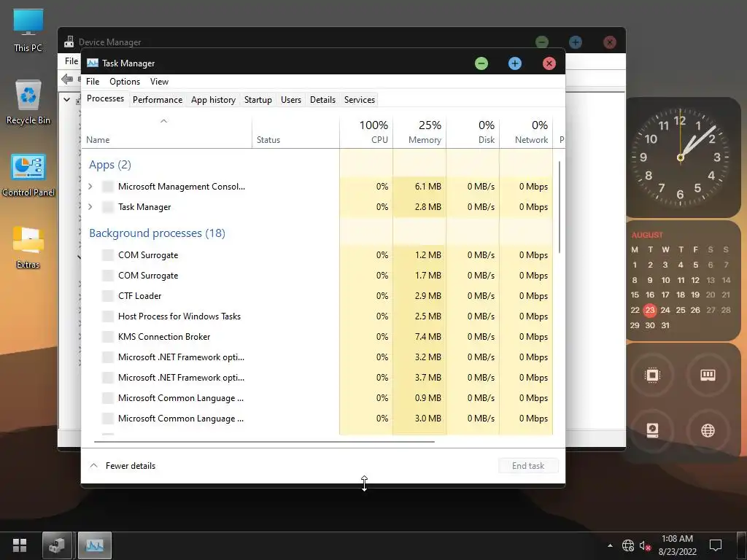Open the notification center icon
747x560 pixels.
(x=715, y=545)
